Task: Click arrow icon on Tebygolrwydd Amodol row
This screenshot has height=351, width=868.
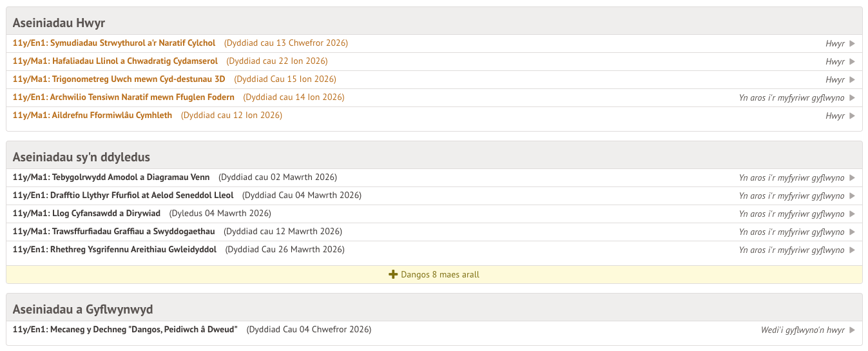Action: (852, 178)
